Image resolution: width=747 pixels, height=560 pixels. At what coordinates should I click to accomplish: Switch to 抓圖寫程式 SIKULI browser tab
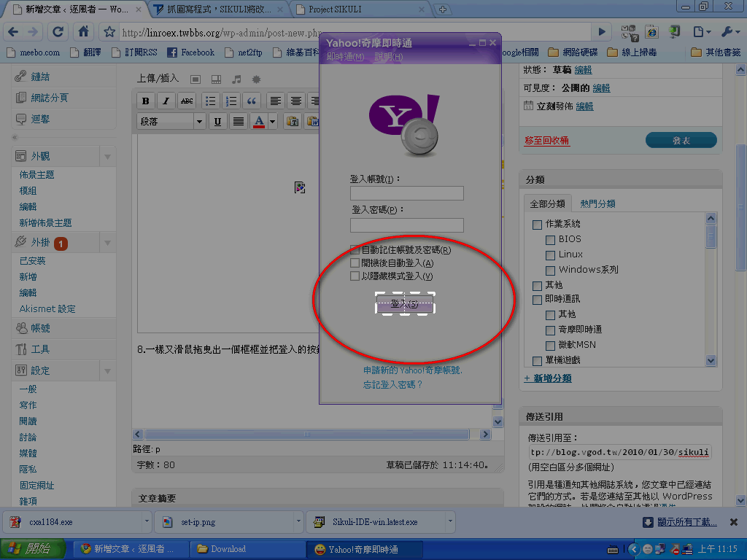(217, 9)
